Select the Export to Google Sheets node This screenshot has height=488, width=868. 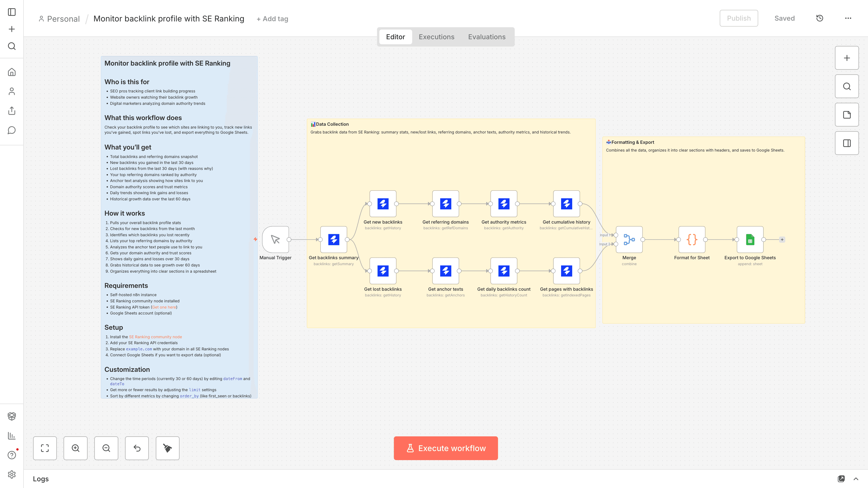[750, 239]
